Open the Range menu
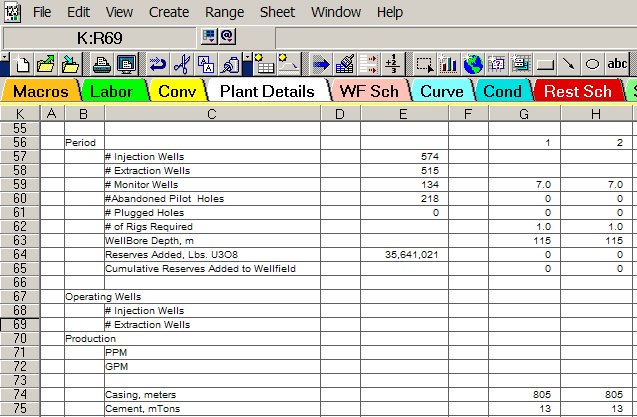This screenshot has height=417, width=637. click(x=223, y=12)
